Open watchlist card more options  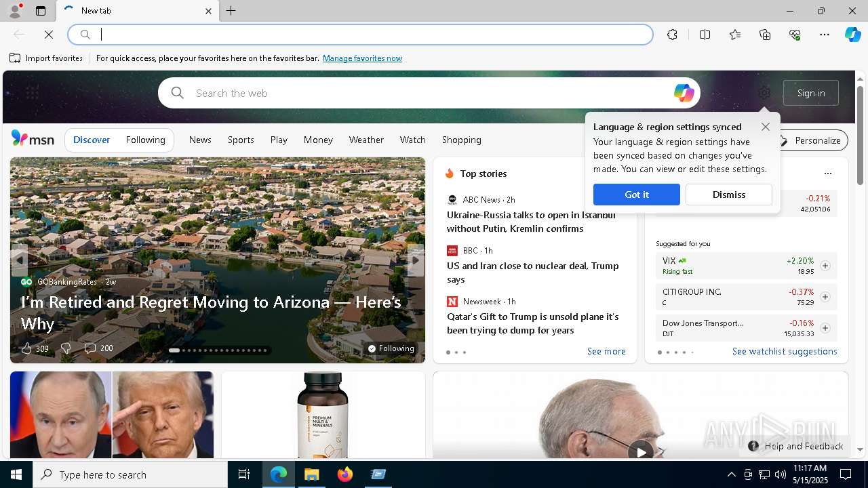(x=827, y=174)
